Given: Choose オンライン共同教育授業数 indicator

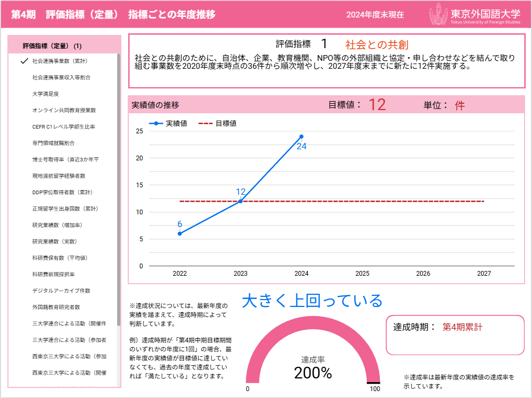Looking at the screenshot, I should (x=64, y=110).
